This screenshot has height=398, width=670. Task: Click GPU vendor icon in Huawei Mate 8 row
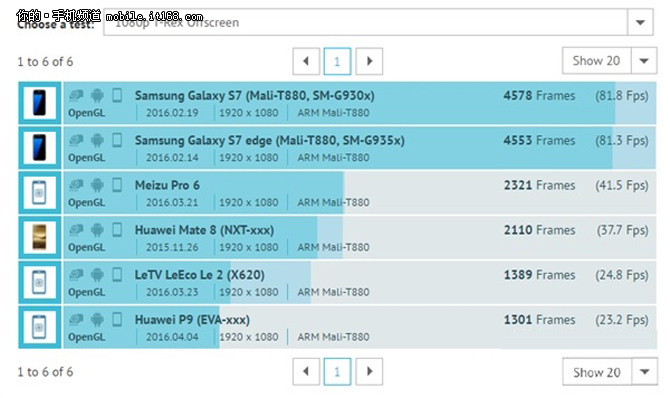[76, 230]
